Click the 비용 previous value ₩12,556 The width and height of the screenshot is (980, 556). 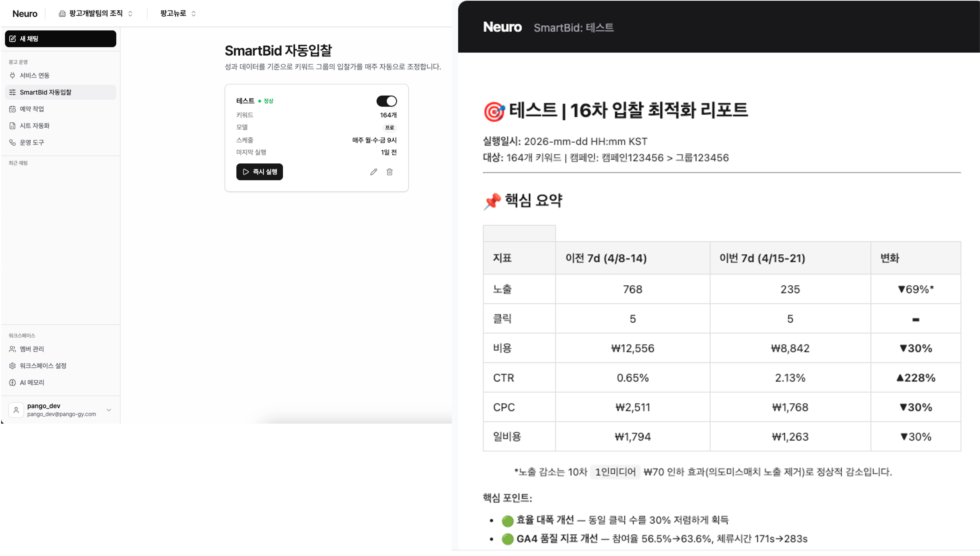[633, 348]
